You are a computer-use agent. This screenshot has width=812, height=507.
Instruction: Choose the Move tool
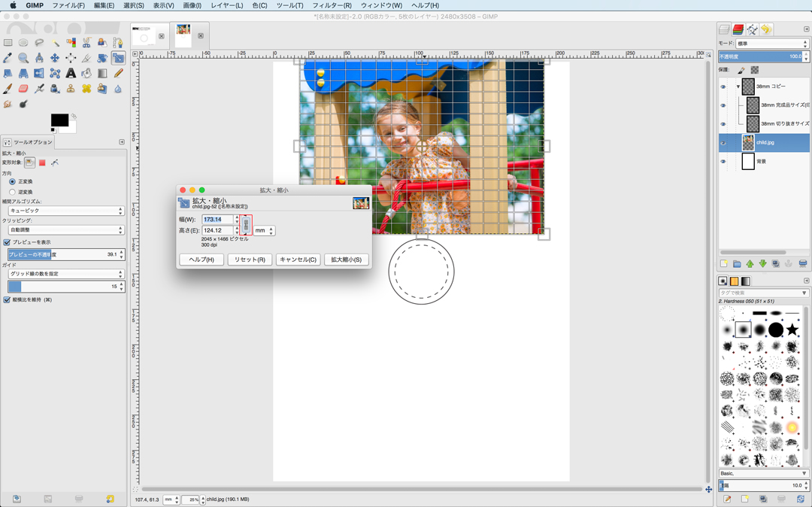point(55,58)
